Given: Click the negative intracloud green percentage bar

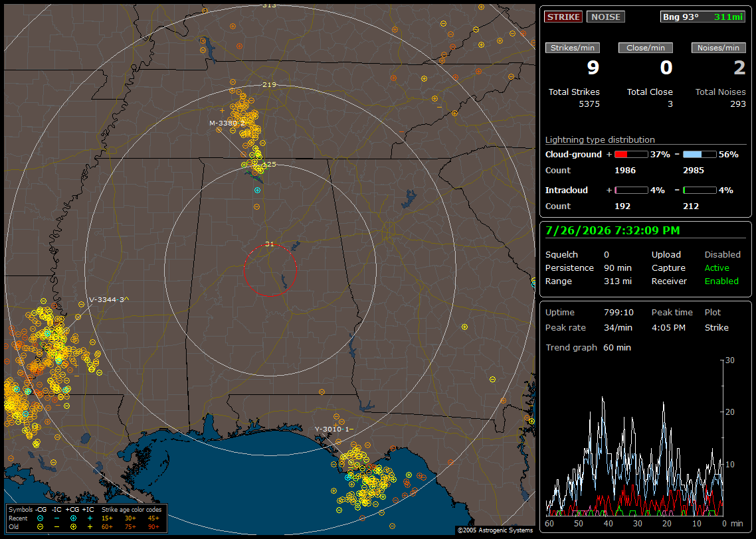Looking at the screenshot, I should (700, 191).
